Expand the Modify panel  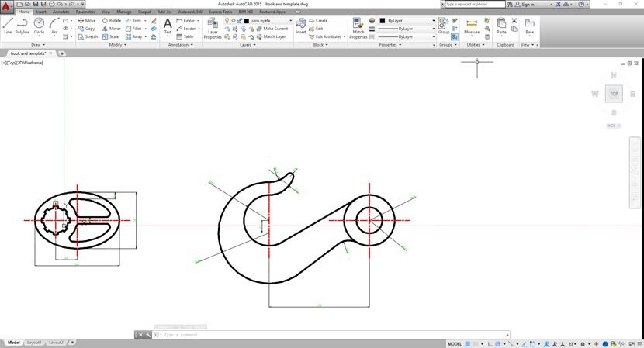coord(117,45)
